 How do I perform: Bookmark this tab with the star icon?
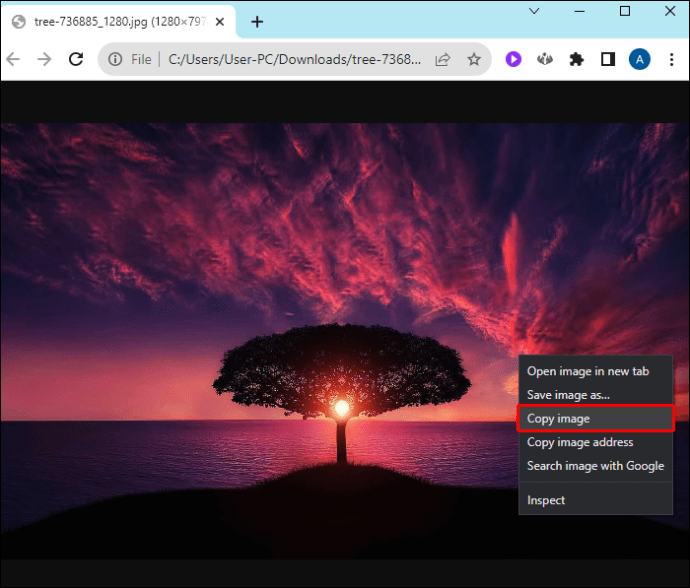pos(474,59)
